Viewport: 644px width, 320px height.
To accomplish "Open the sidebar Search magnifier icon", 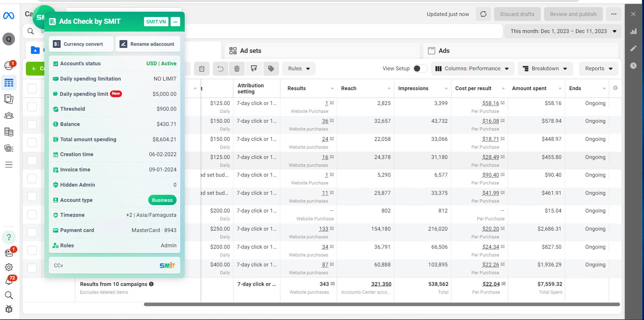I will 9,295.
